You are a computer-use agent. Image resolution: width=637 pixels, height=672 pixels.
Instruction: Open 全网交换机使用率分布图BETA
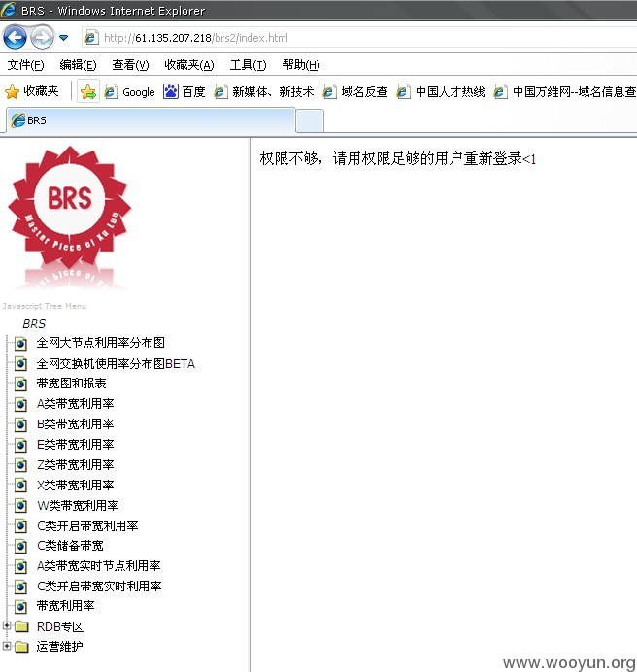(x=116, y=364)
